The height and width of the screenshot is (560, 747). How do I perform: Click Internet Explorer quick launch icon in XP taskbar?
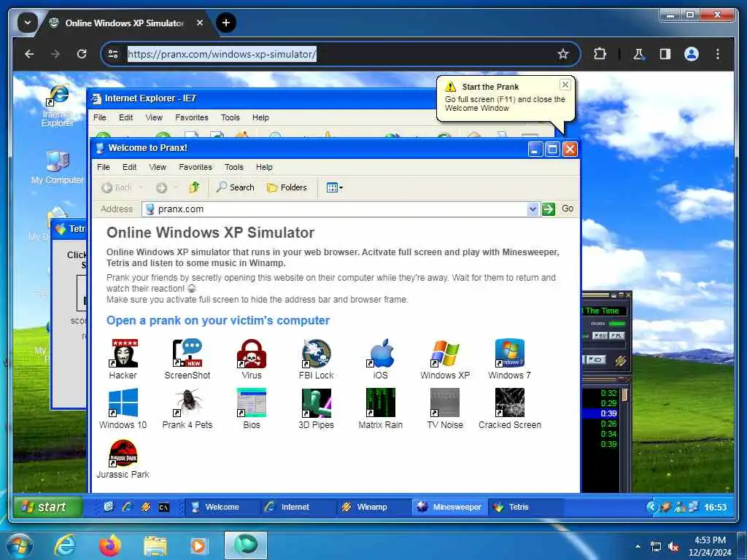127,507
